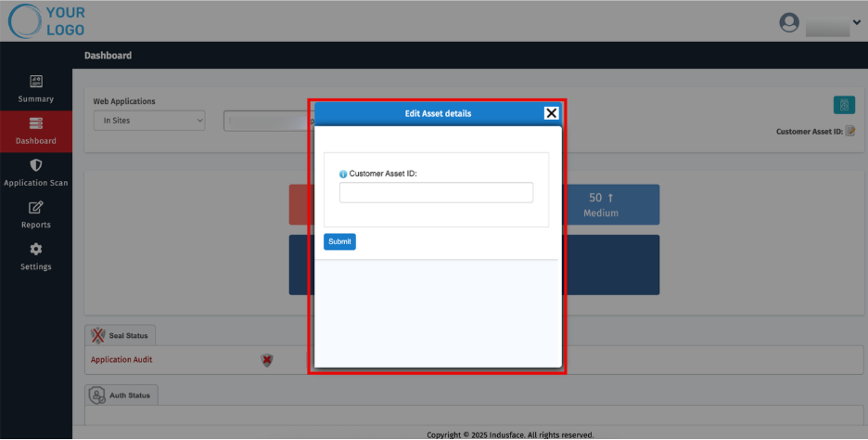
Task: Click the Customer Asset ID edit pencil icon
Action: pos(850,131)
